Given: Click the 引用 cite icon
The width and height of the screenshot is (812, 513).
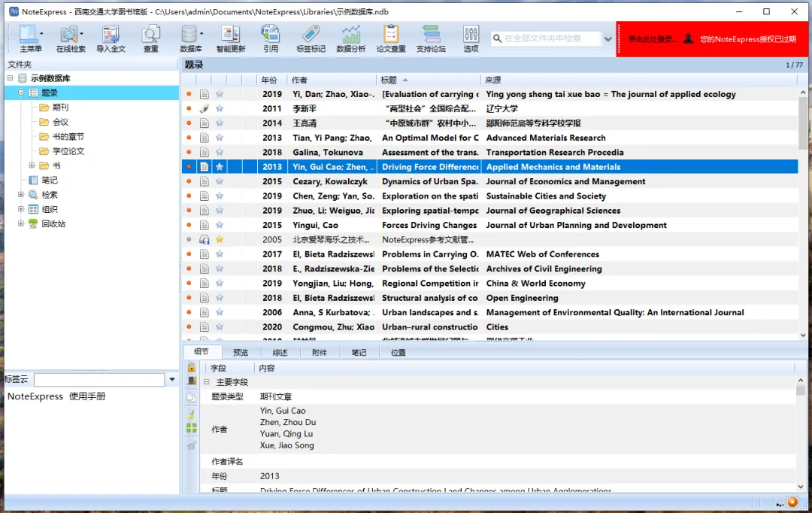Looking at the screenshot, I should coord(271,38).
